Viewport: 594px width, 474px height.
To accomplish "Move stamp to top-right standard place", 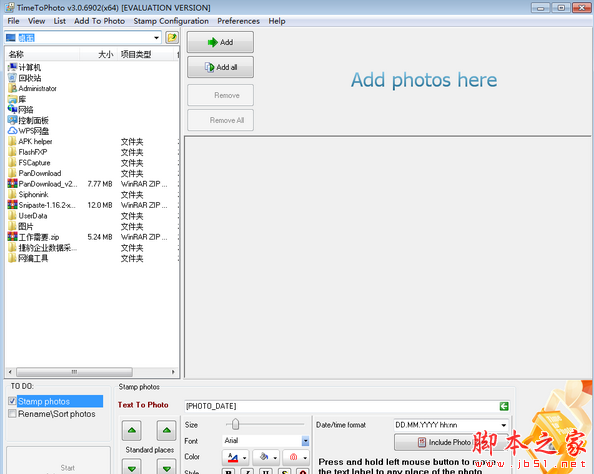I will coord(167,430).
